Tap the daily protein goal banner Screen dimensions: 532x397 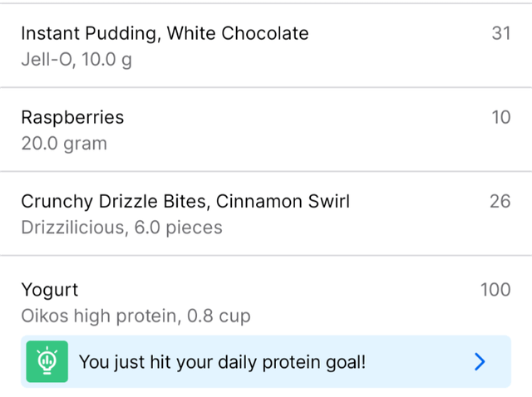coord(266,361)
